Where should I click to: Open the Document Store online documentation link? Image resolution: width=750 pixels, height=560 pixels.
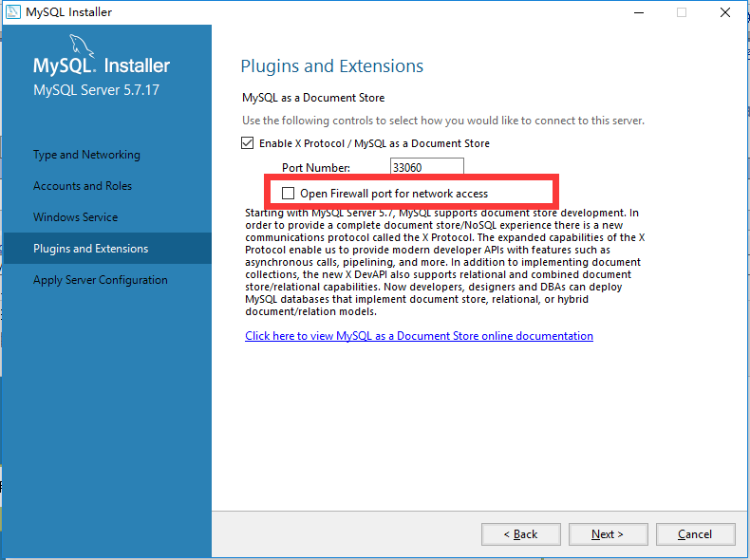419,336
